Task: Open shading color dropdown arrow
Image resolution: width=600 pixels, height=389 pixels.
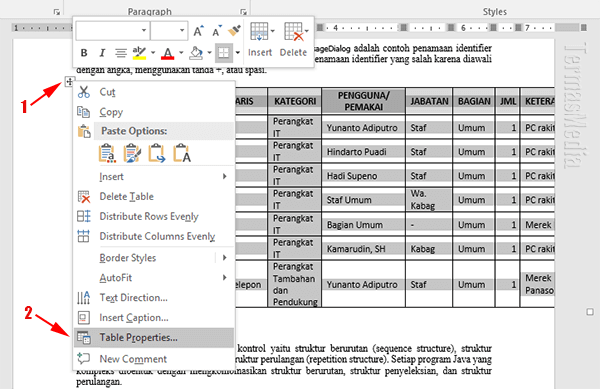Action: pos(209,53)
